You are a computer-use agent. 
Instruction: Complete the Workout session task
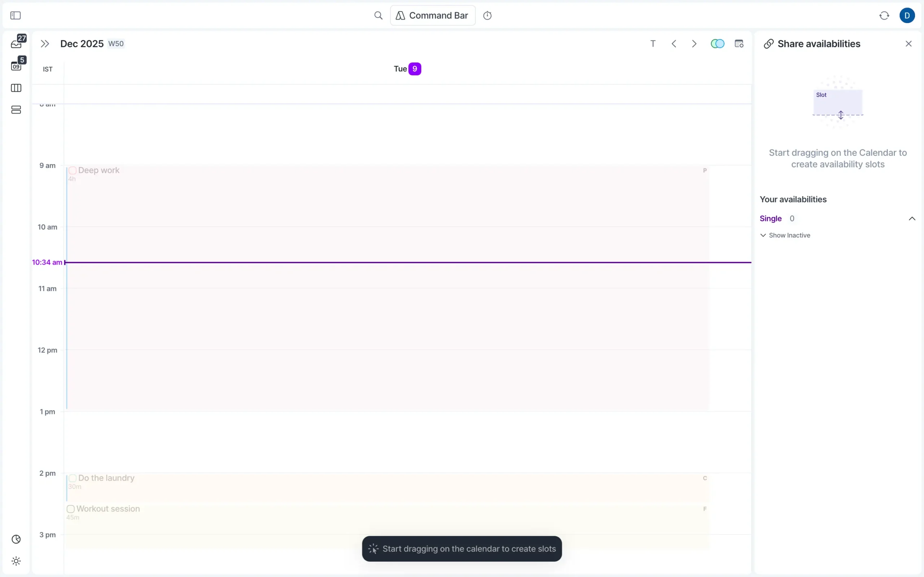click(71, 509)
